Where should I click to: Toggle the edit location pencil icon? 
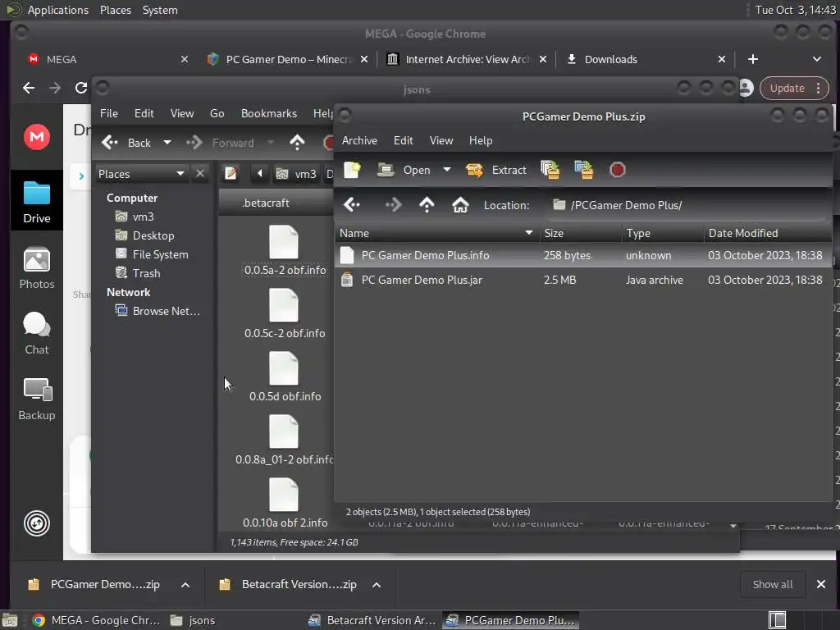tap(231, 174)
